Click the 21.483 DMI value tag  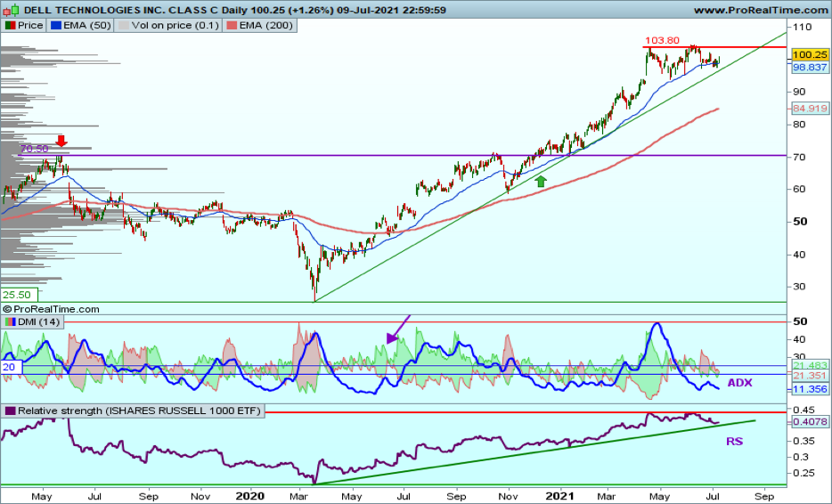(x=810, y=365)
